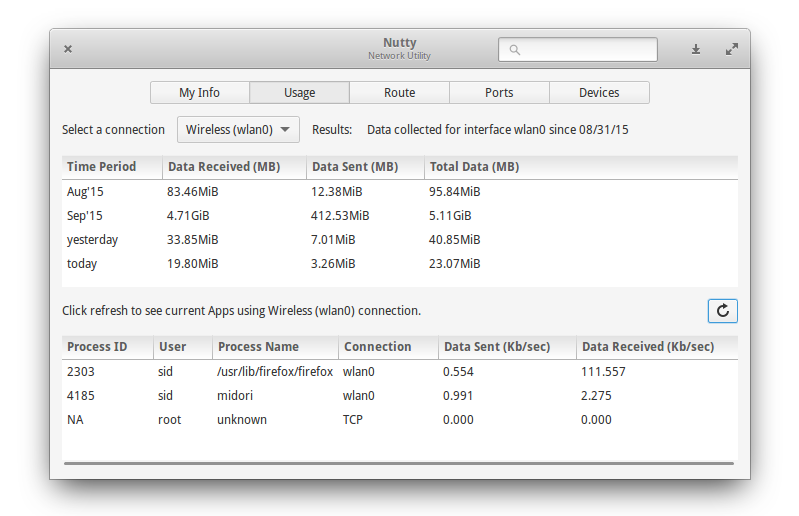Viewport: 799px width, 516px height.
Task: Sort by User column header
Action: (x=183, y=347)
